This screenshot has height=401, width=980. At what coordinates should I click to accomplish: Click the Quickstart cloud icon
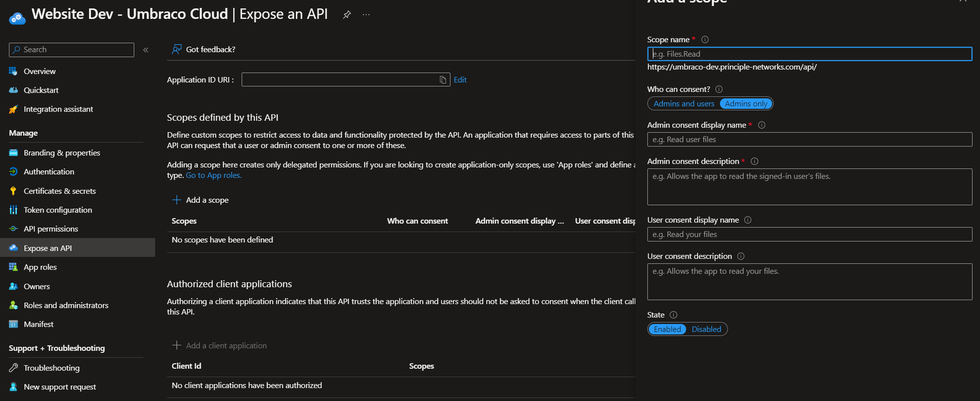pos(13,90)
